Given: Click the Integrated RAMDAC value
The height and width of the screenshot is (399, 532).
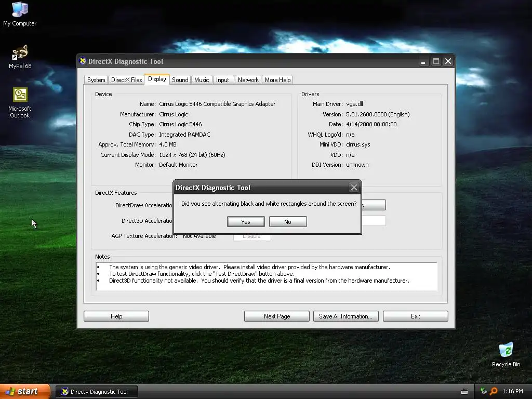Looking at the screenshot, I should coord(184,135).
